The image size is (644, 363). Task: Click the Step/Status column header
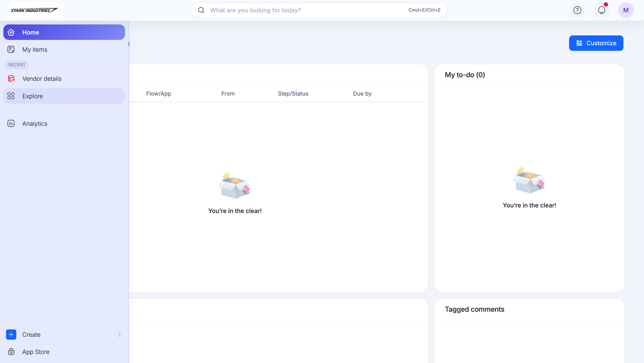click(293, 94)
